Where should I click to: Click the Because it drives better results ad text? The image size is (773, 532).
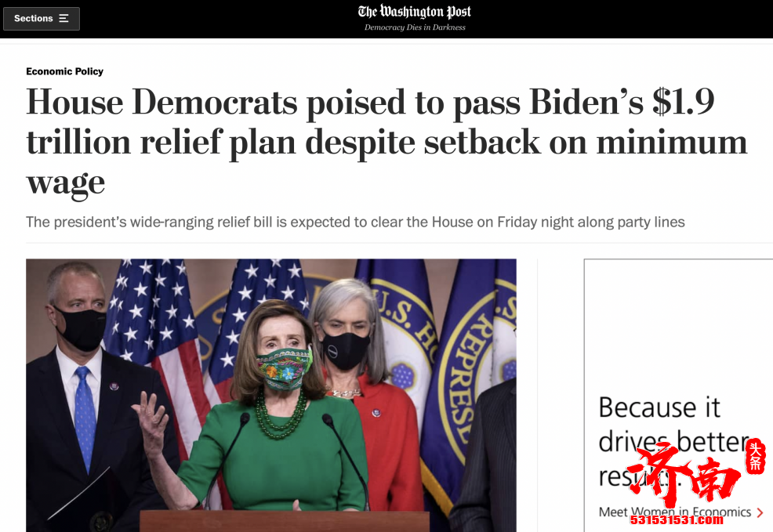point(674,442)
